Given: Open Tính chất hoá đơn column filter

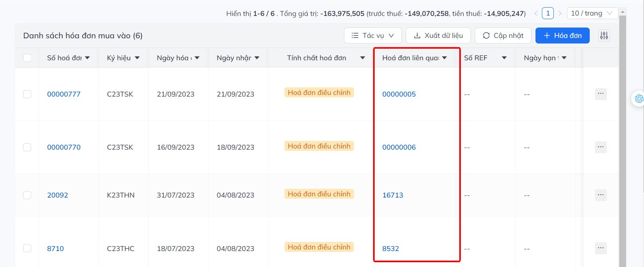Looking at the screenshot, I should click(362, 58).
